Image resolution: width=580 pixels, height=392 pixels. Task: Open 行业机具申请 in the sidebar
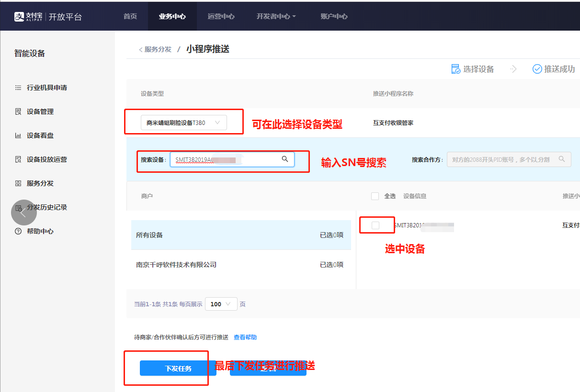pos(47,88)
